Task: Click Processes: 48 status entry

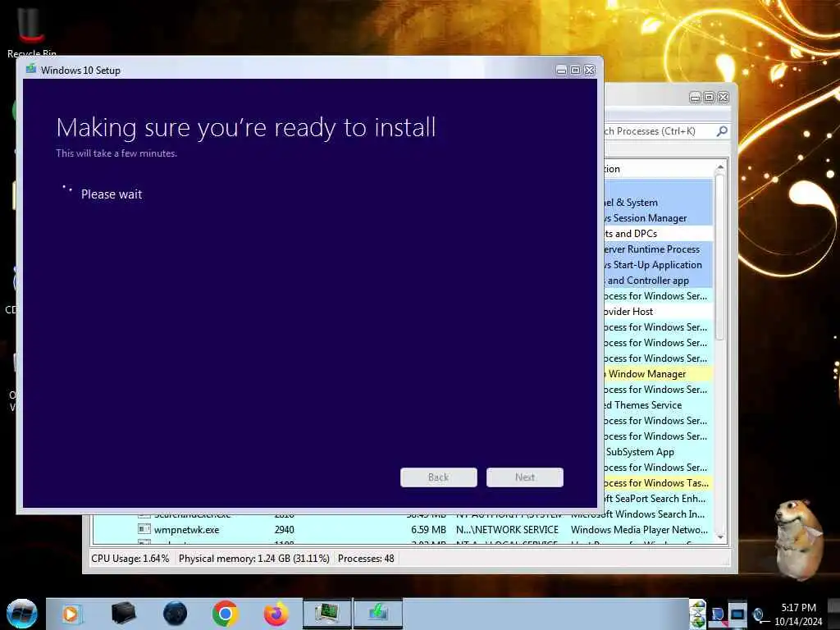Action: pos(366,558)
